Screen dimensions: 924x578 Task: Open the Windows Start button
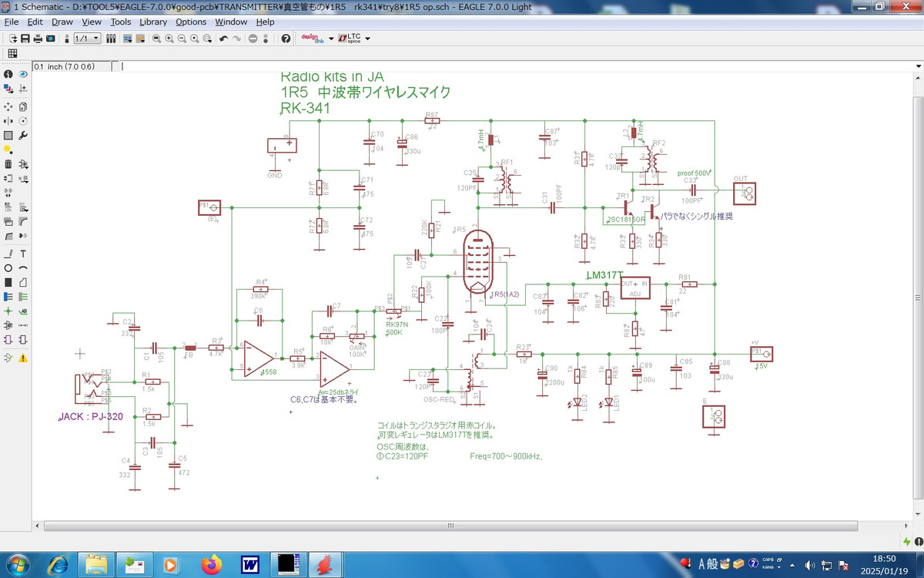pos(17,564)
